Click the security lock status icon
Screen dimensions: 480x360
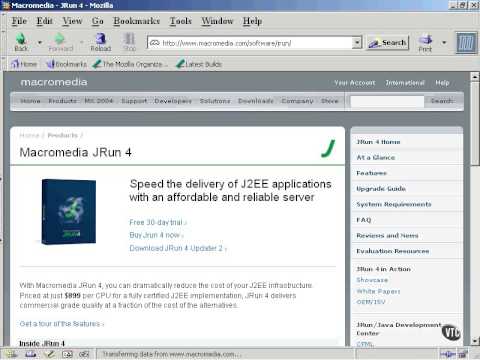point(463,354)
